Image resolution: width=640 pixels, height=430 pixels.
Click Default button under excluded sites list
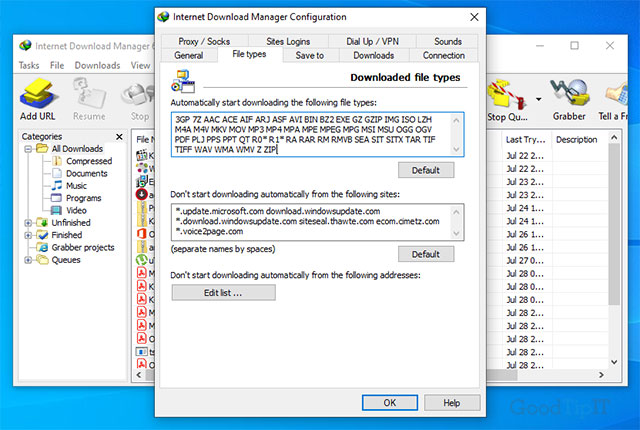tap(426, 254)
